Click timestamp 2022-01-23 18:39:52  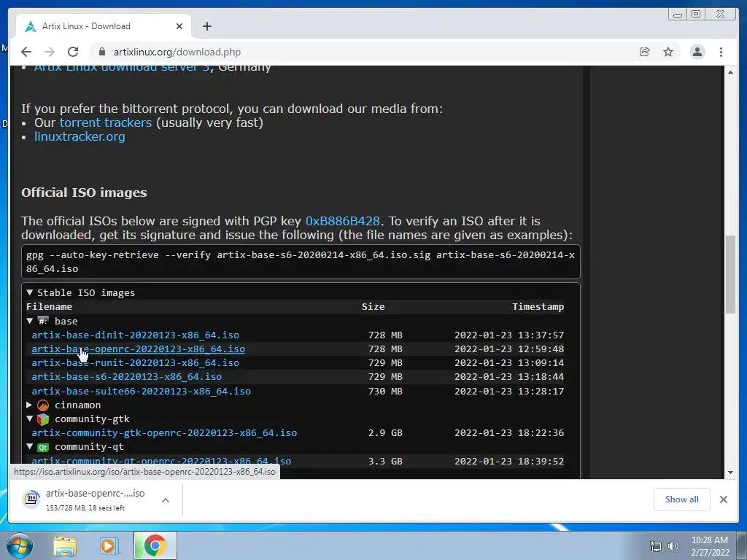coord(508,461)
